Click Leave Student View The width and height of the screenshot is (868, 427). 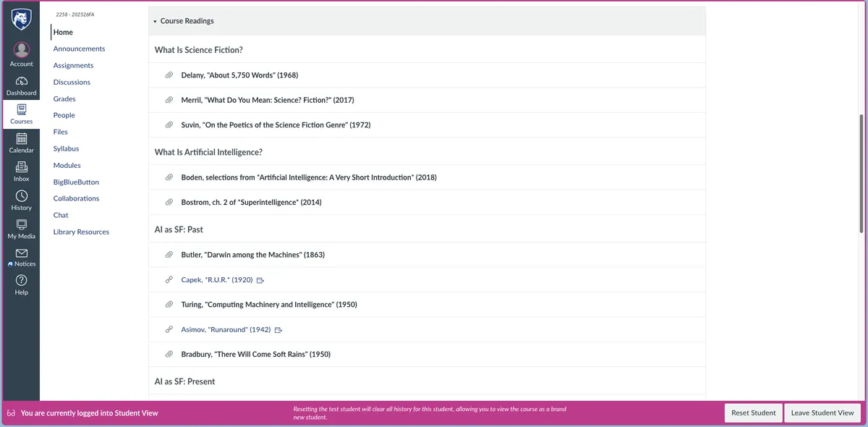(x=822, y=413)
